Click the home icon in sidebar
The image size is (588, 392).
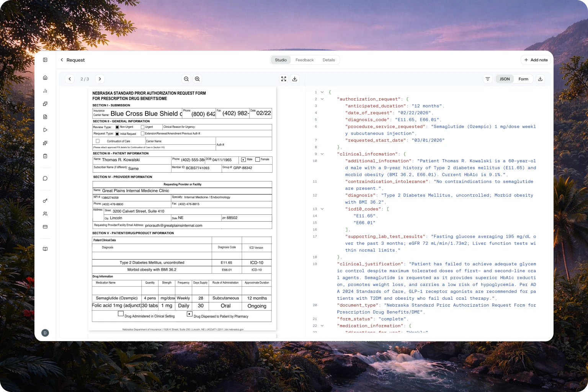point(45,78)
